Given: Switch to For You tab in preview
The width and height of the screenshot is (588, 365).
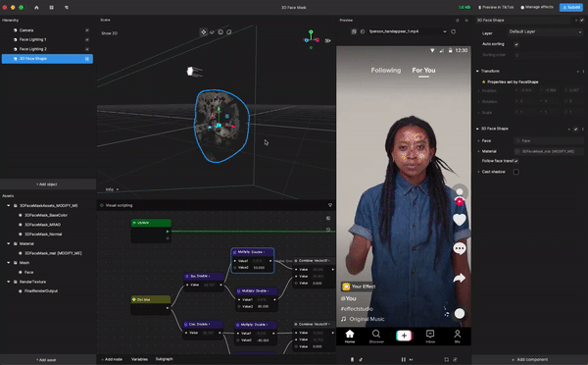Looking at the screenshot, I should tap(423, 71).
